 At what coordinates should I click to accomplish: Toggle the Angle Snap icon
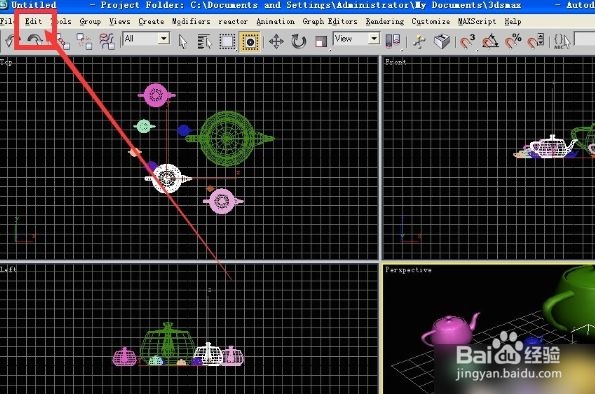click(x=490, y=41)
